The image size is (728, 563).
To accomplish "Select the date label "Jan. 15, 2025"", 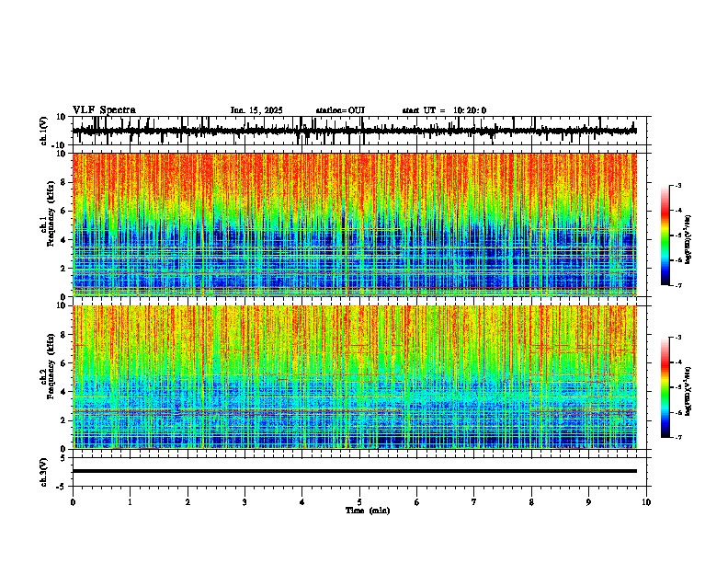I will pyautogui.click(x=256, y=110).
